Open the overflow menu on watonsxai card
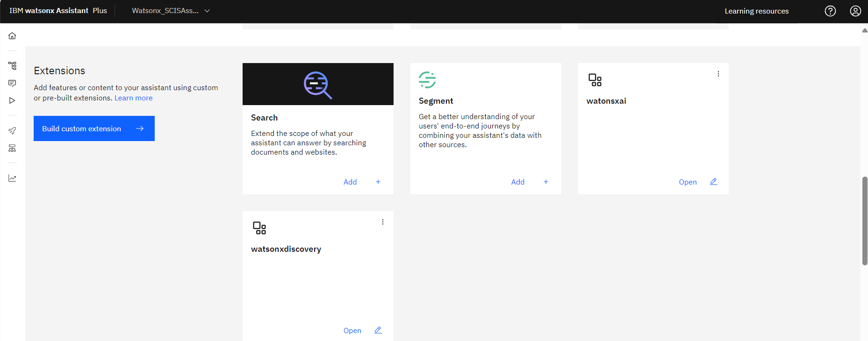Viewport: 868px width, 341px height. click(718, 74)
